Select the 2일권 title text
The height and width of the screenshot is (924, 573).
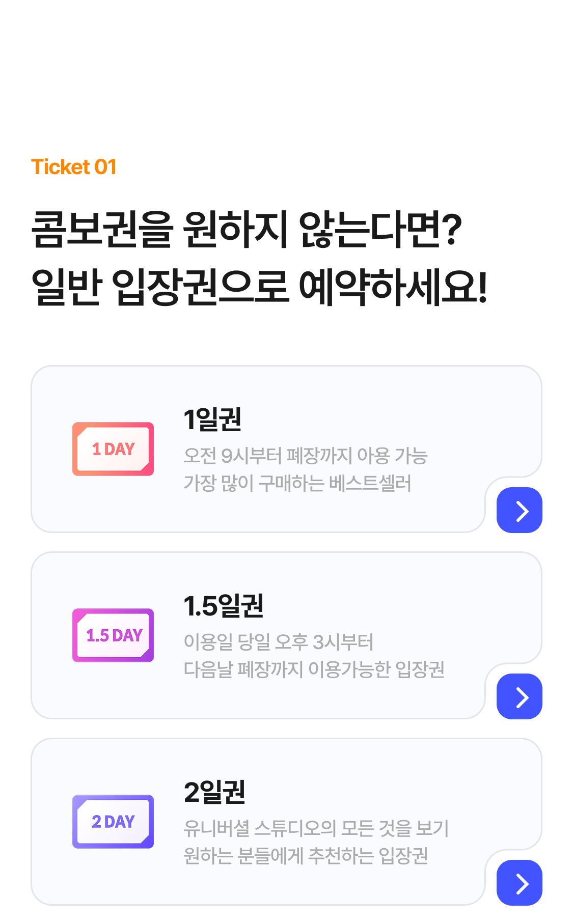coord(214,793)
